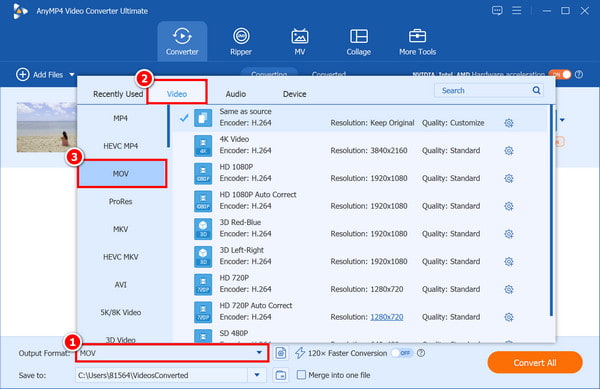
Task: Open settings gear for 4K Video
Action: 509,150
